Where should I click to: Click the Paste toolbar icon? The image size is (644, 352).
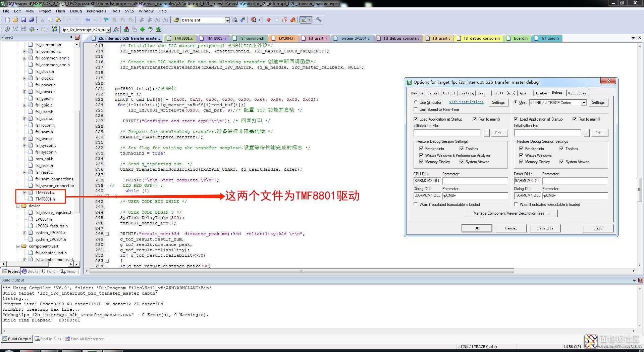(x=58, y=20)
